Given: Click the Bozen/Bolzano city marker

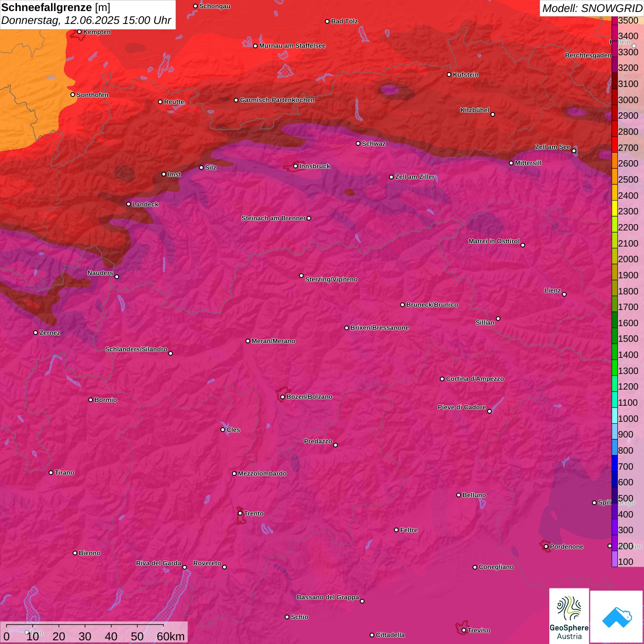Looking at the screenshot, I should [282, 397].
